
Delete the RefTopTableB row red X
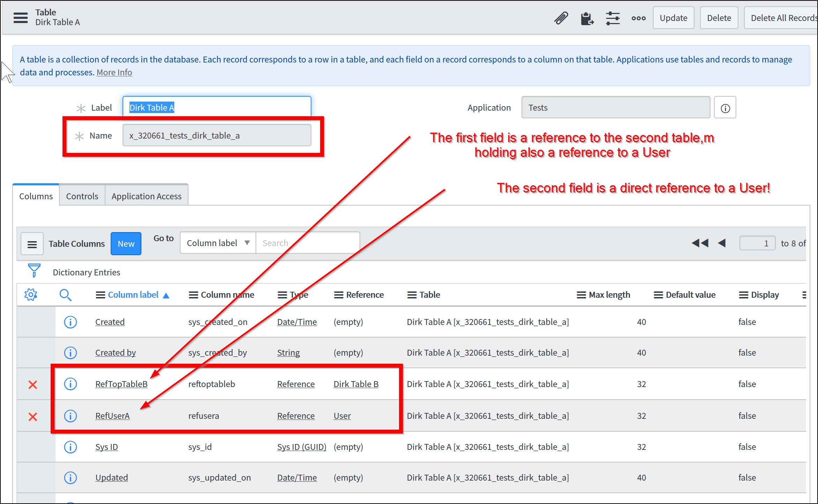[33, 385]
